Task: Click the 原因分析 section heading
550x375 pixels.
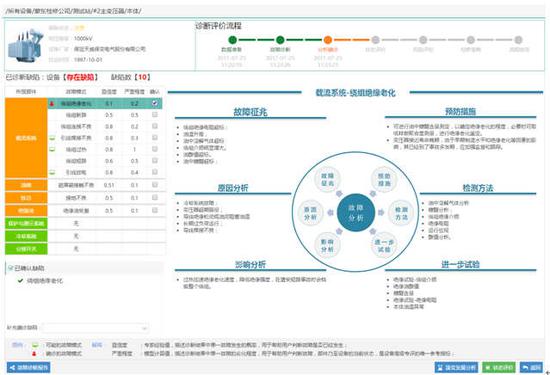Action: coord(233,188)
